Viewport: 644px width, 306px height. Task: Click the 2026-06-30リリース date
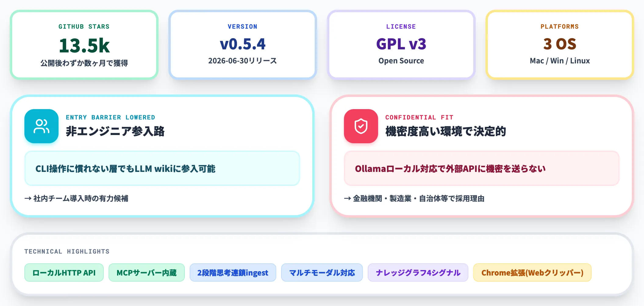click(x=243, y=61)
